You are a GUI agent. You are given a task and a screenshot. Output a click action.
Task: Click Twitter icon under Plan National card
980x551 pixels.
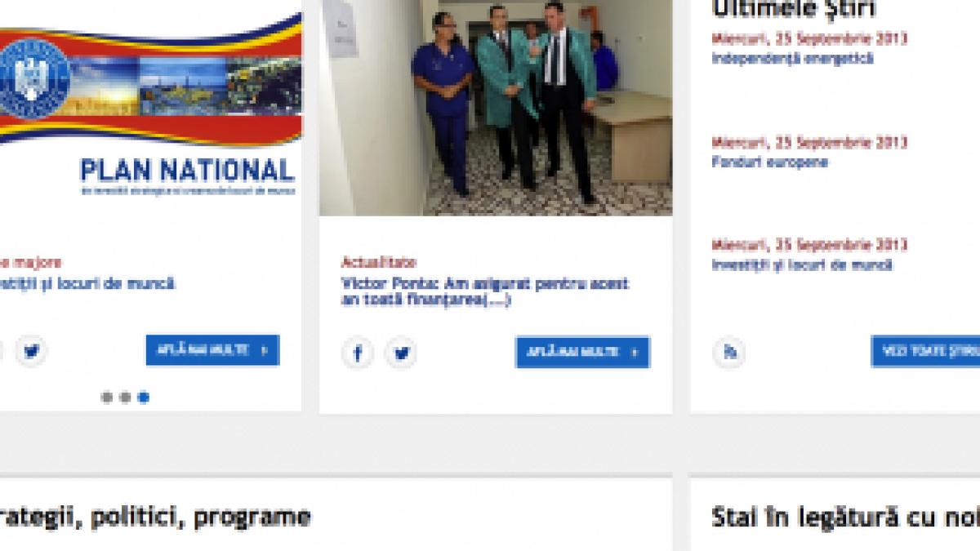point(32,352)
